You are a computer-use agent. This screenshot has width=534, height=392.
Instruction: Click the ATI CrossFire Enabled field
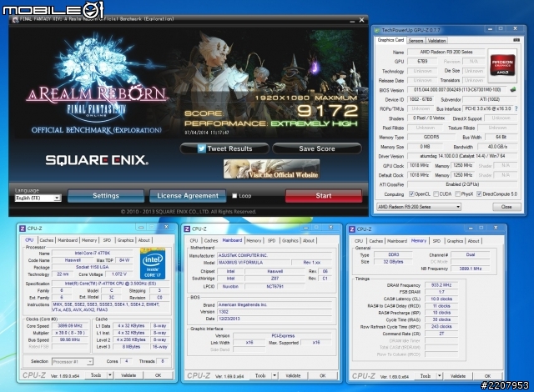(462, 184)
